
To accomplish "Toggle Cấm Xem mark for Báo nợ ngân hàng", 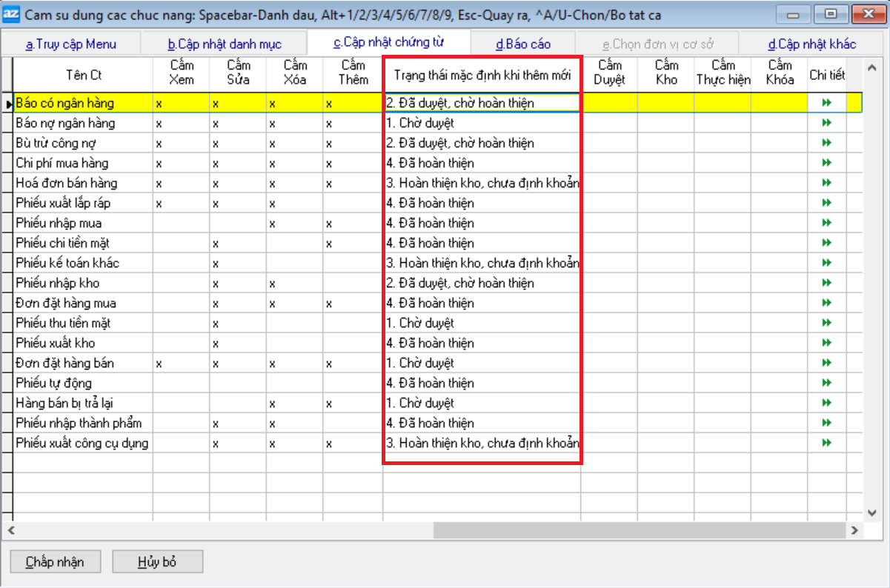I will tap(181, 124).
